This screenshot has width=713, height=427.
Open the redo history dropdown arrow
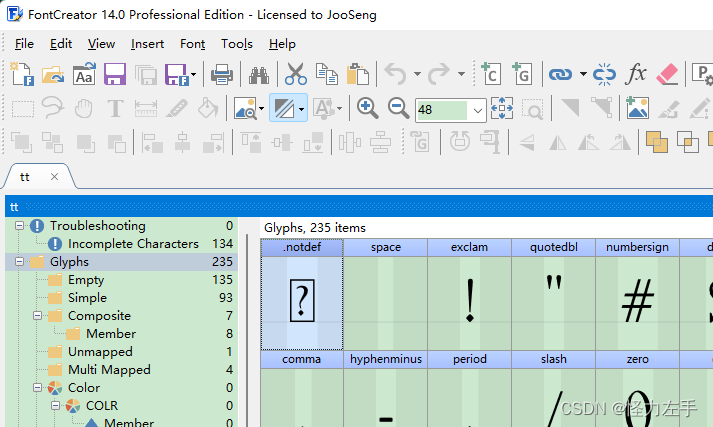pos(461,74)
